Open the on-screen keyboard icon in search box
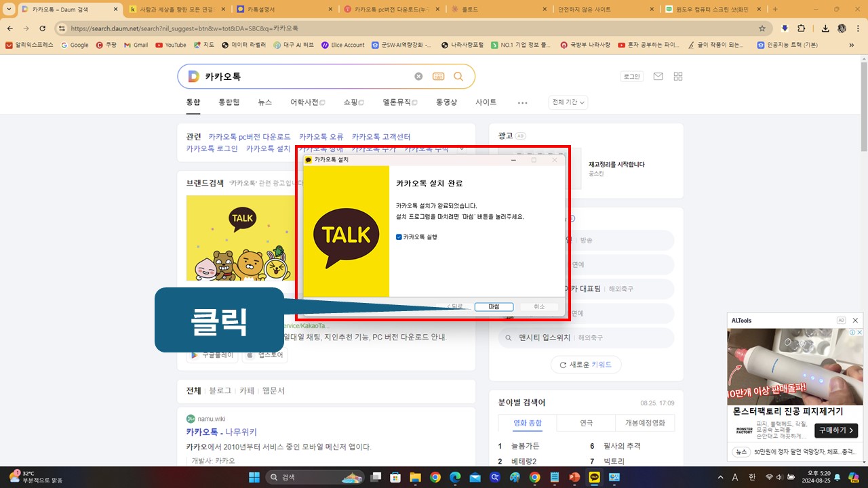This screenshot has width=868, height=488. click(438, 77)
